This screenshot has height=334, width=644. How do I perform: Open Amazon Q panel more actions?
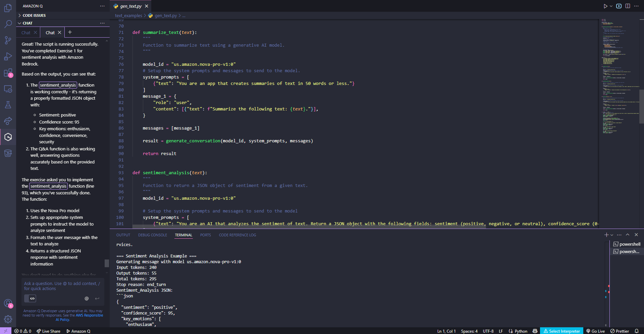[x=102, y=6]
